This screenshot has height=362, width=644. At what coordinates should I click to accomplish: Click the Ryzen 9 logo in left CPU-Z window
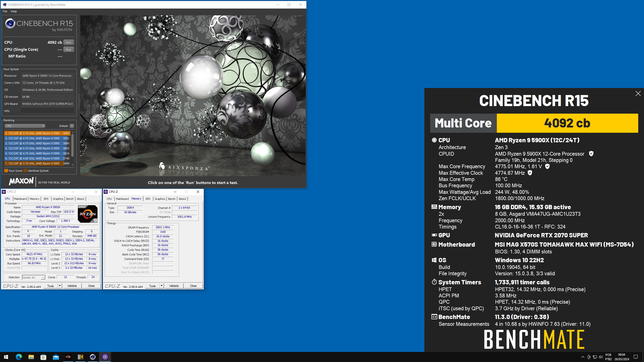pos(88,214)
